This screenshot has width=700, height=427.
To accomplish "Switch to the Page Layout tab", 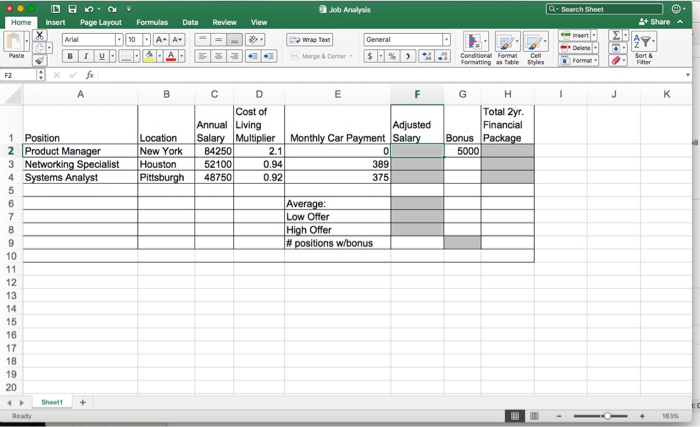I will (x=101, y=22).
